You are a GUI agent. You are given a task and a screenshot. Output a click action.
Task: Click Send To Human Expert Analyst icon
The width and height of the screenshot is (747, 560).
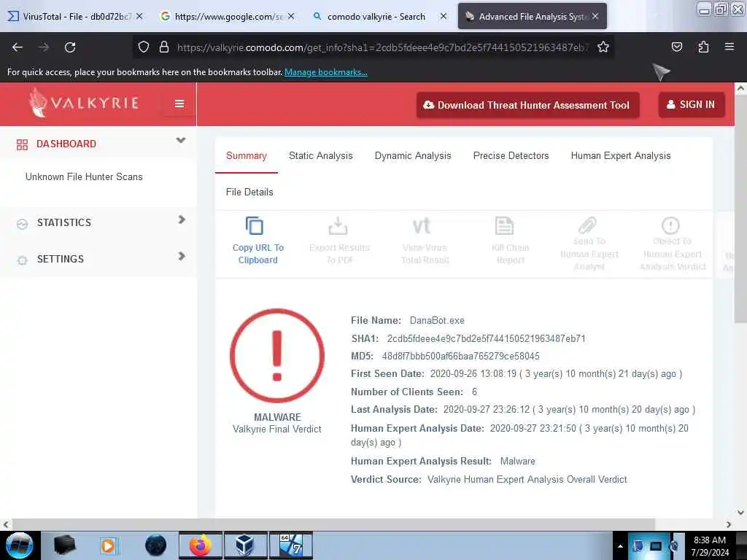(x=587, y=225)
